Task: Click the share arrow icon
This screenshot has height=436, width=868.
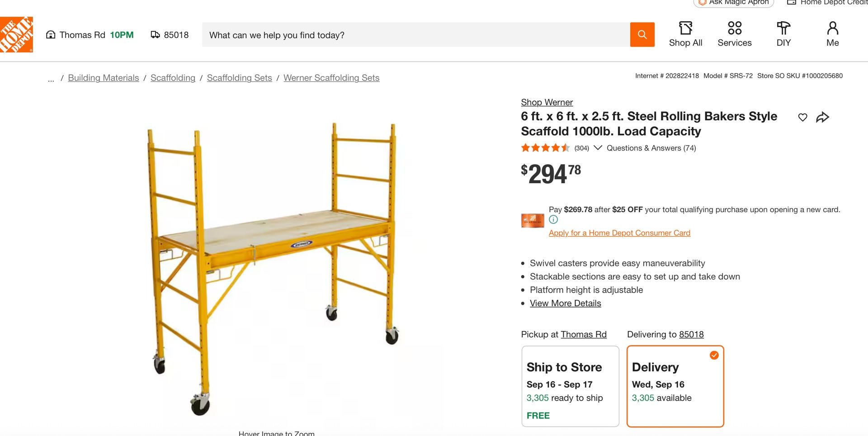Action: coord(822,118)
